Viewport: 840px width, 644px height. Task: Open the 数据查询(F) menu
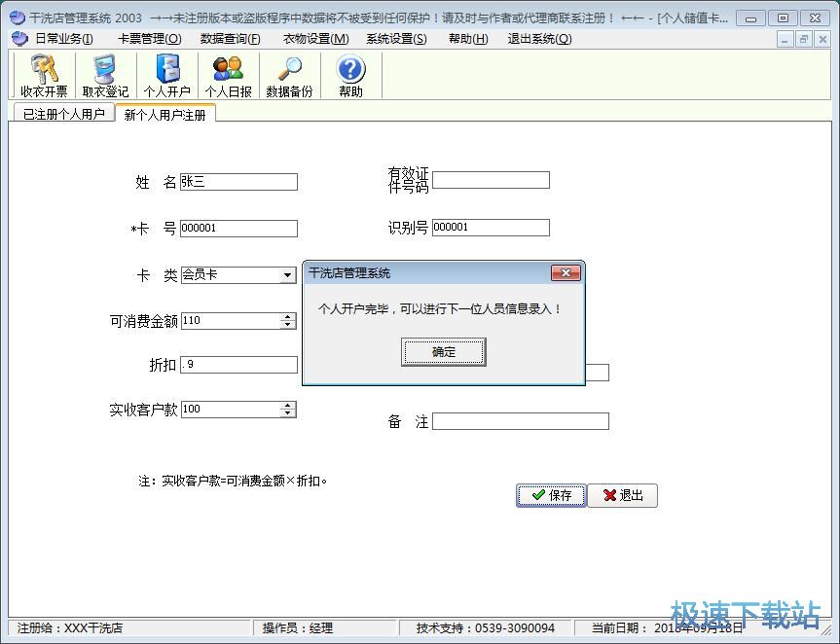coord(231,39)
